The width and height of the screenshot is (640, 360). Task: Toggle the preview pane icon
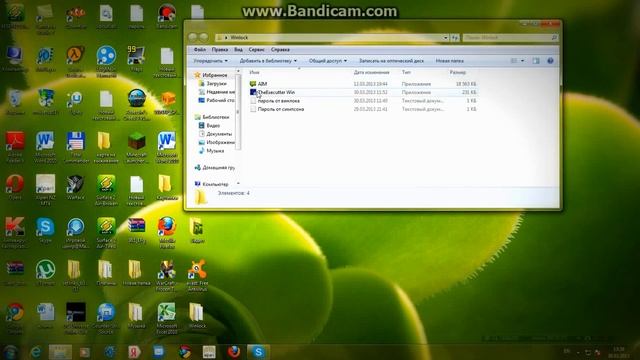coord(536,61)
